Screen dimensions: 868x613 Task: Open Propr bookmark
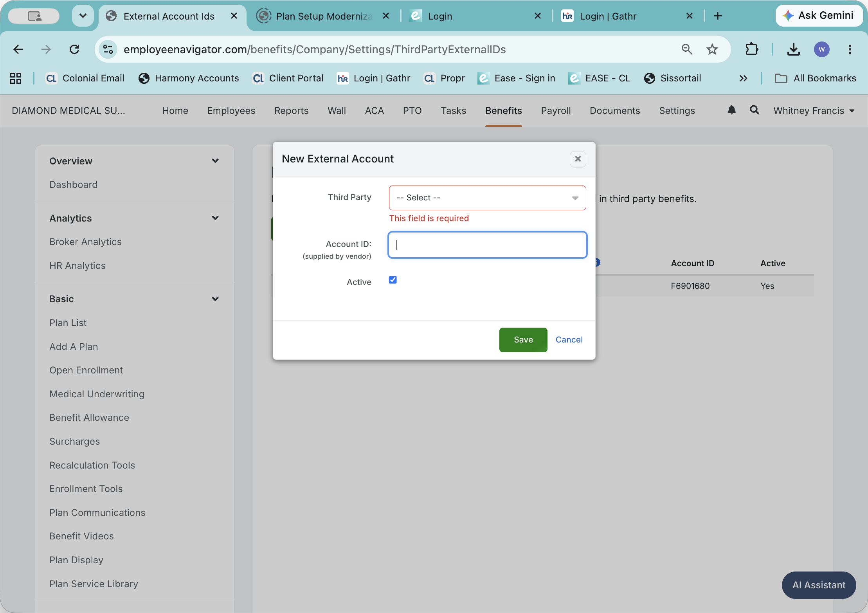point(445,78)
